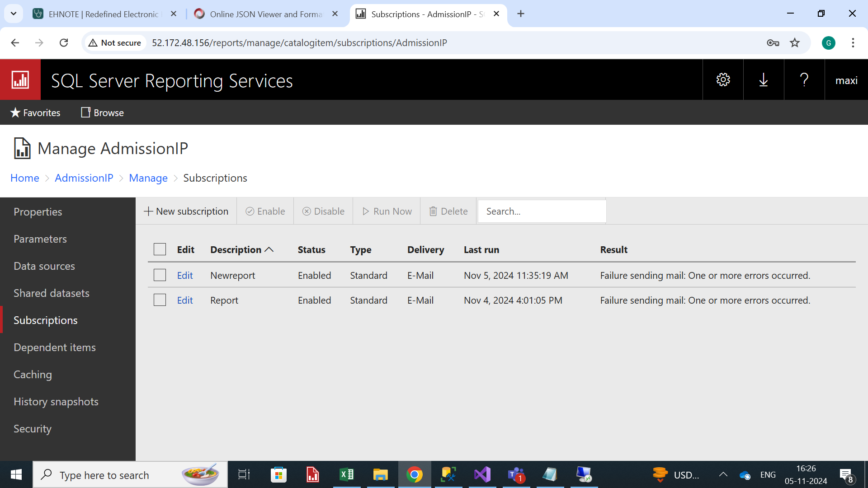The image size is (868, 488).
Task: Sort by the Type column header
Action: (x=361, y=249)
